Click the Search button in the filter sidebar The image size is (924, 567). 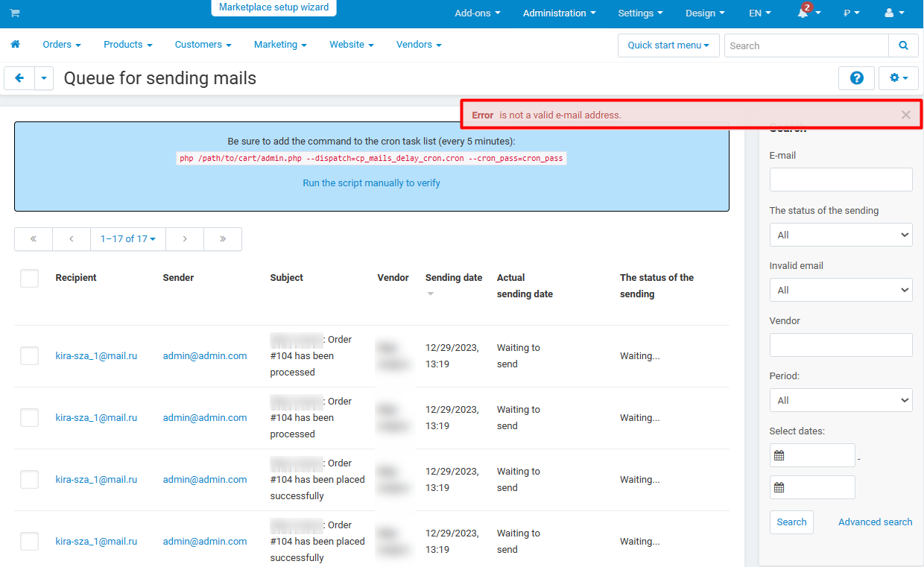(x=791, y=522)
